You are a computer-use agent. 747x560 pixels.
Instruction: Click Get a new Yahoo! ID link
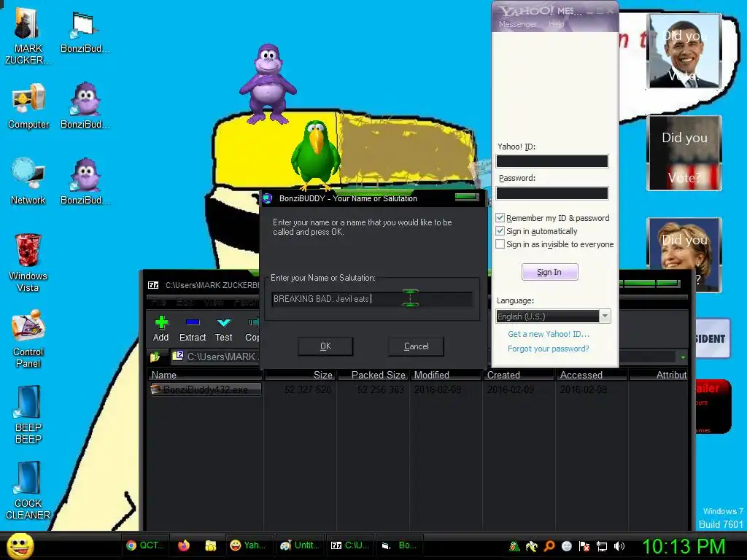pos(549,334)
